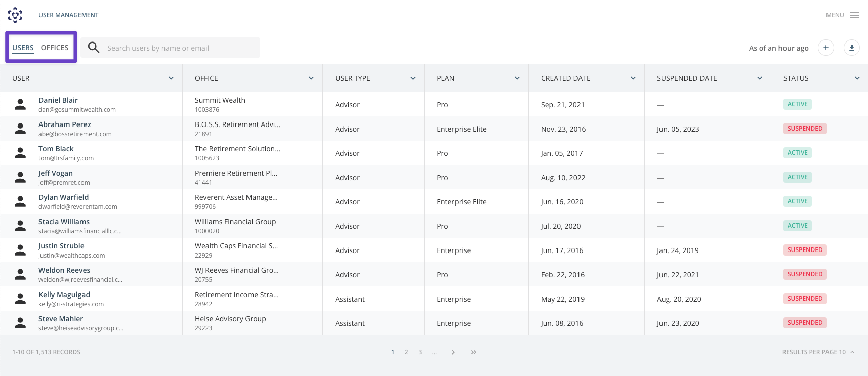868x376 pixels.
Task: Click Stacia Williams's avatar icon
Action: 20,226
